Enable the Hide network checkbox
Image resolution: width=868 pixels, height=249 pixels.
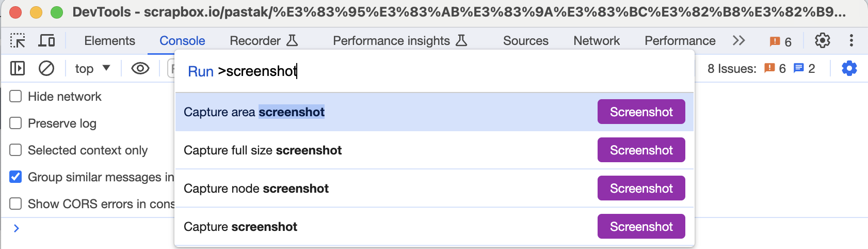point(16,97)
